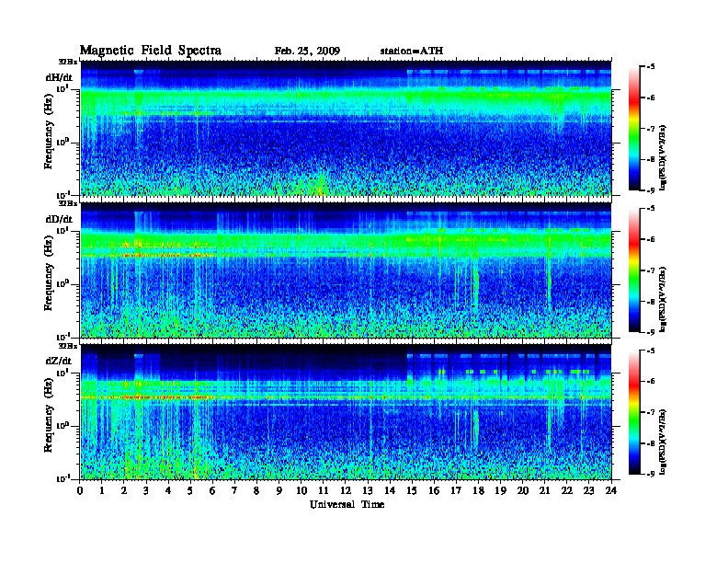This screenshot has width=728, height=563.
Task: Click hour tick label "0" on time axis
Action: tap(80, 490)
